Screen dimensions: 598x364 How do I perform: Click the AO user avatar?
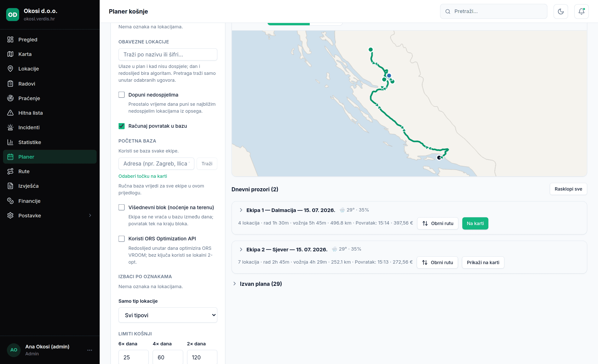[x=14, y=350]
